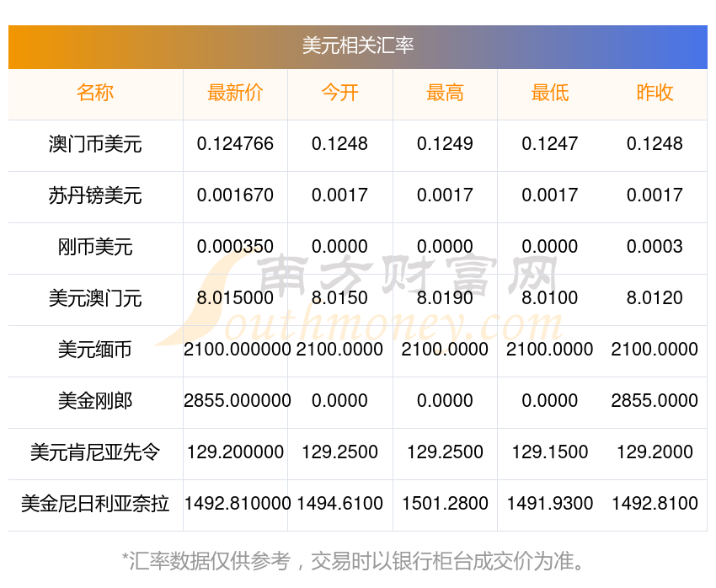
Task: Select the 美元澳门元 row name
Action: (95, 298)
